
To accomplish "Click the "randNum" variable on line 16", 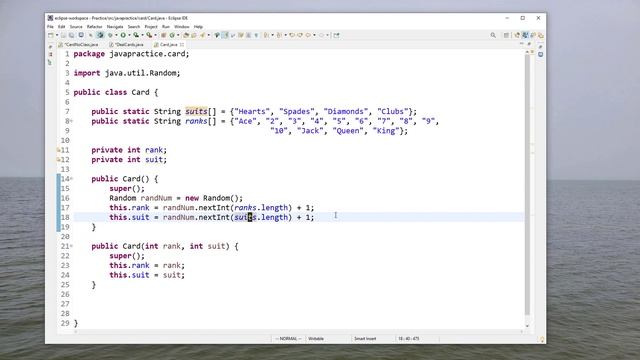I will (156, 198).
